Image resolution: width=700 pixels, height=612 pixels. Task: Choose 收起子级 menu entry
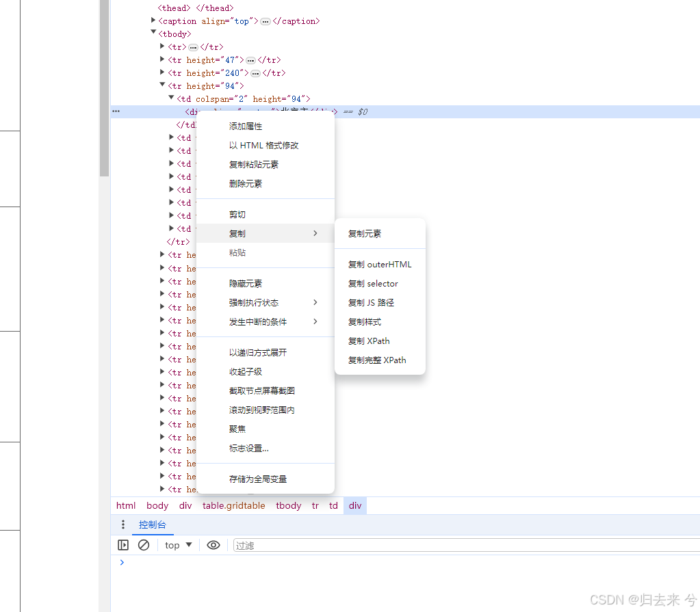coord(265,371)
